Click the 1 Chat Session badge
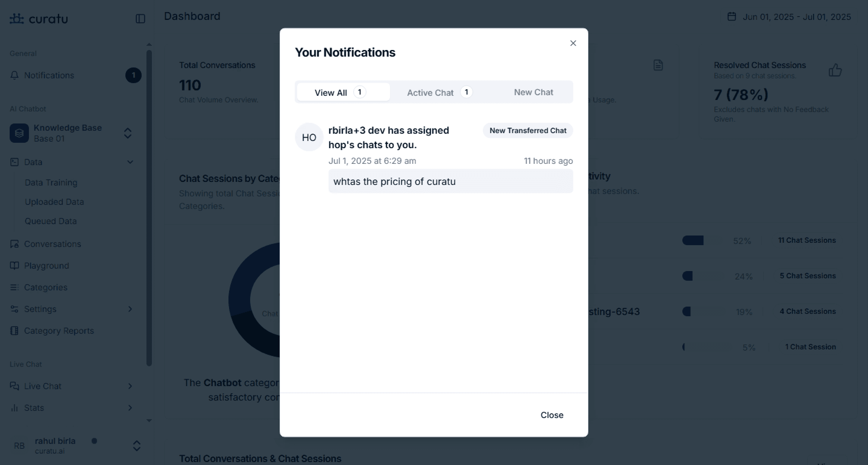This screenshot has height=465, width=868. coord(810,347)
